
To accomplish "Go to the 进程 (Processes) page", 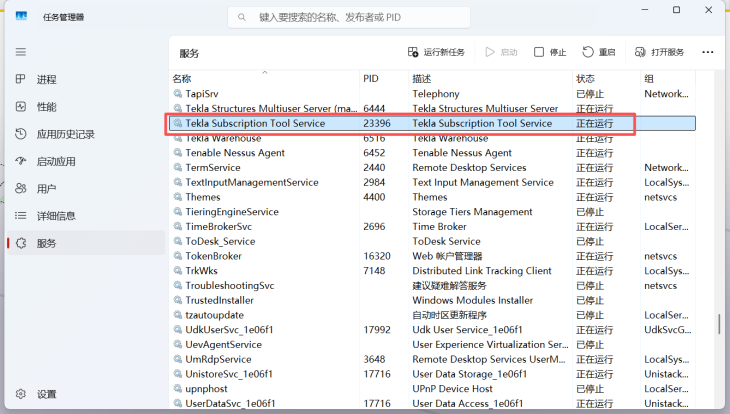I will 86,79.
